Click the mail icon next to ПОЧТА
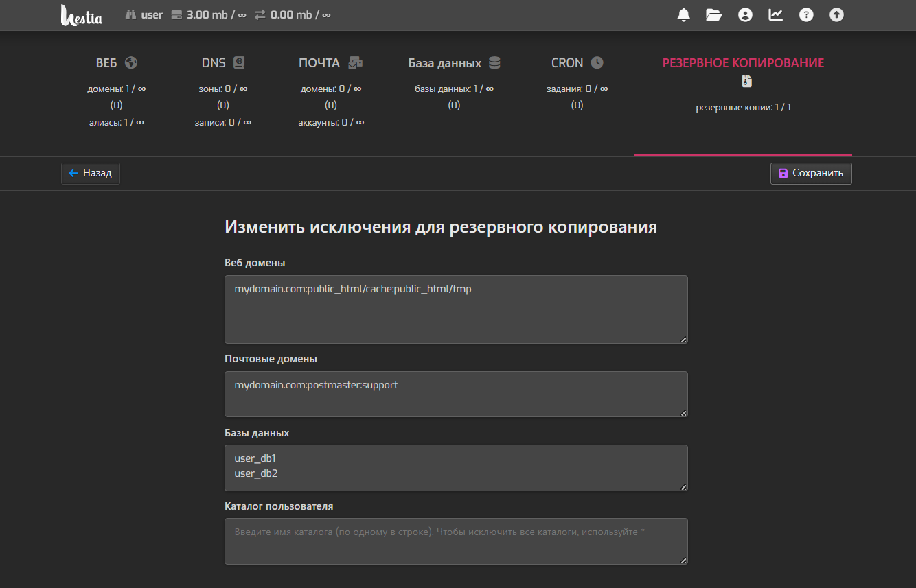 coord(355,62)
